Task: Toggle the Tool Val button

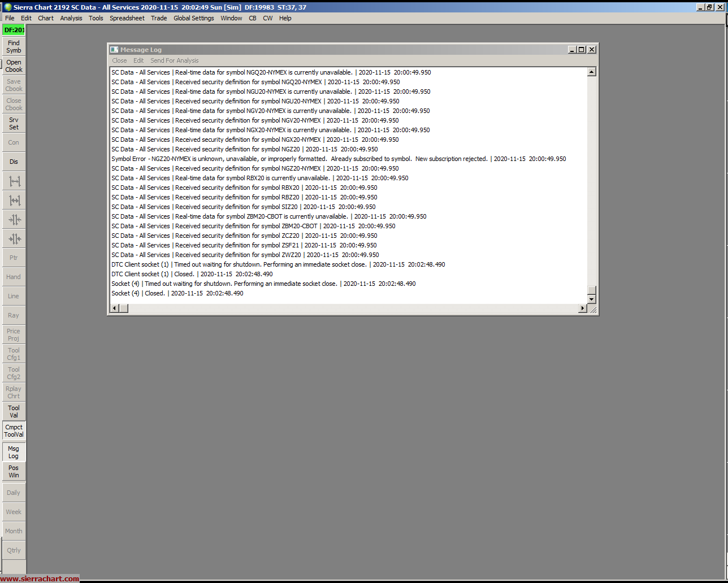Action: point(14,411)
